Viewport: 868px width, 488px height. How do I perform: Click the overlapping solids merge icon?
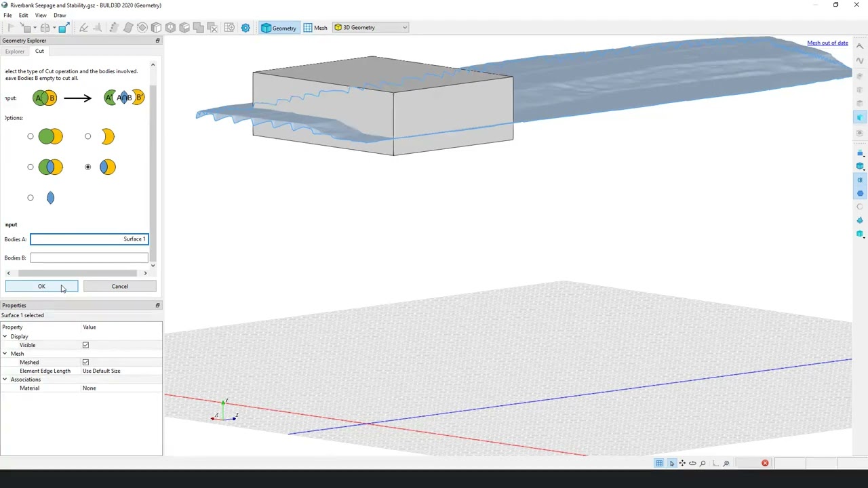click(x=198, y=28)
